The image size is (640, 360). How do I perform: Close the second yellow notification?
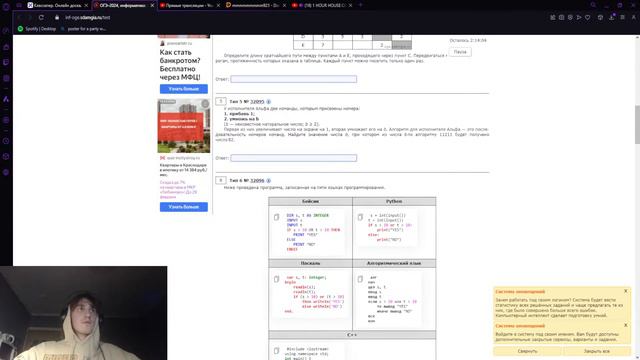626,325
